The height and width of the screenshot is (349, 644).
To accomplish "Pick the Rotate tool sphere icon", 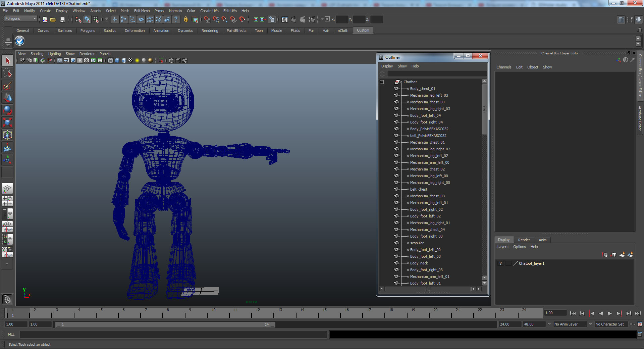I will [7, 110].
